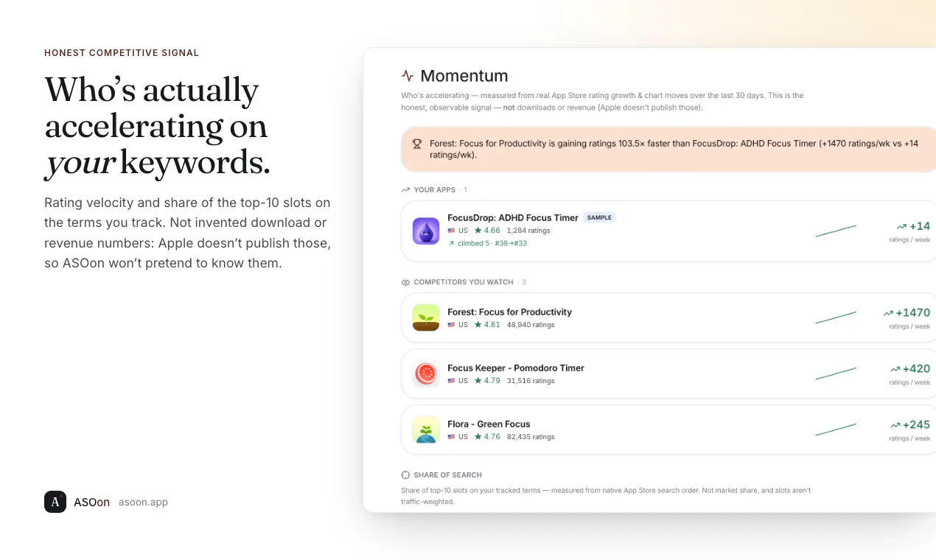Screen dimensions: 936x560
Task: Click the US flag under FocusDrop
Action: point(451,231)
